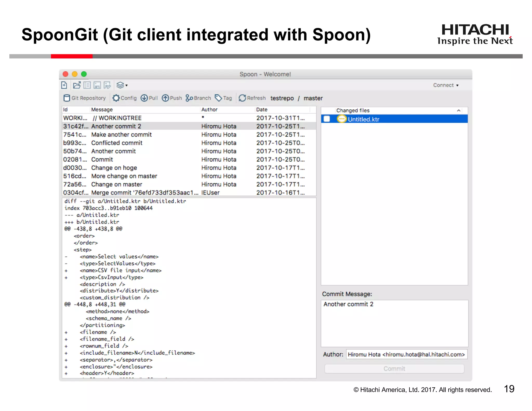Pull changes from remote
Image resolution: width=532 pixels, height=411 pixels.
coord(149,98)
